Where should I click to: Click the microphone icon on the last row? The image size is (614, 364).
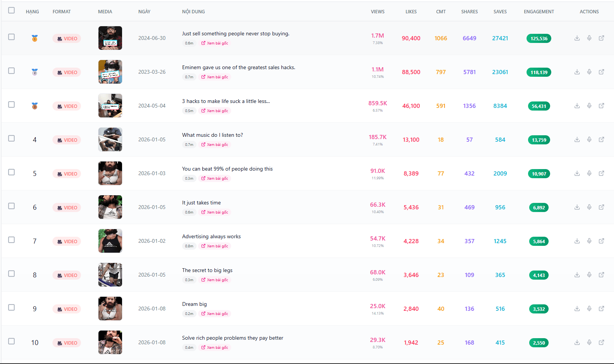[x=589, y=342]
